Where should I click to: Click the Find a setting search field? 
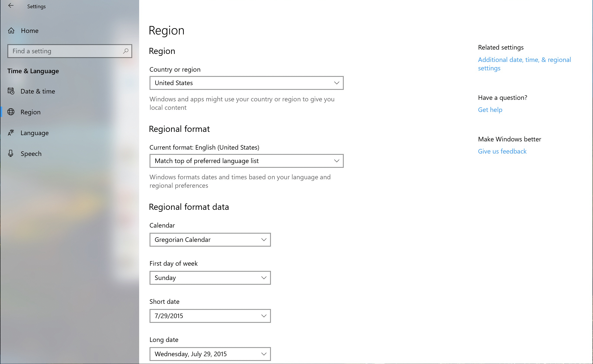[69, 51]
